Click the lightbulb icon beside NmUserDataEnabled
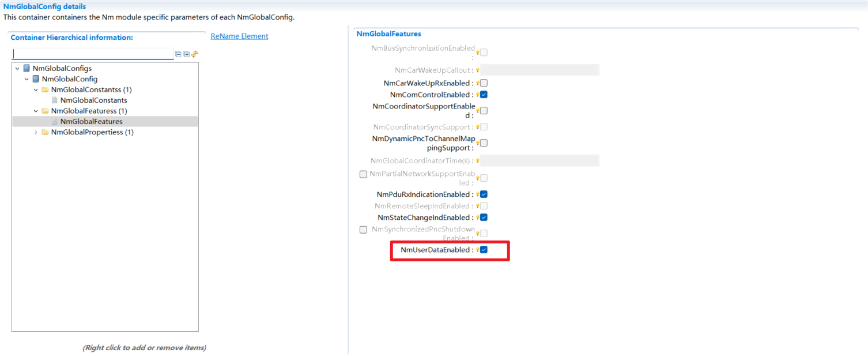Viewport: 868px width, 356px height. (x=478, y=250)
